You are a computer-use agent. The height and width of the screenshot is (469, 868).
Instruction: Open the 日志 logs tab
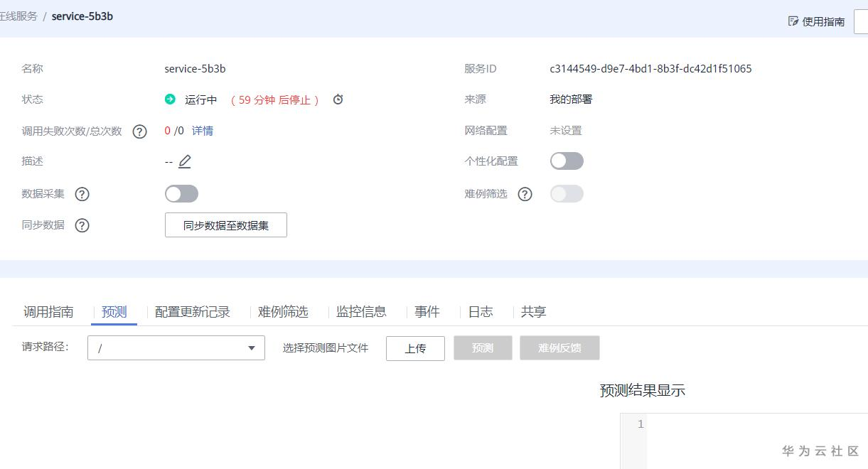coord(481,311)
